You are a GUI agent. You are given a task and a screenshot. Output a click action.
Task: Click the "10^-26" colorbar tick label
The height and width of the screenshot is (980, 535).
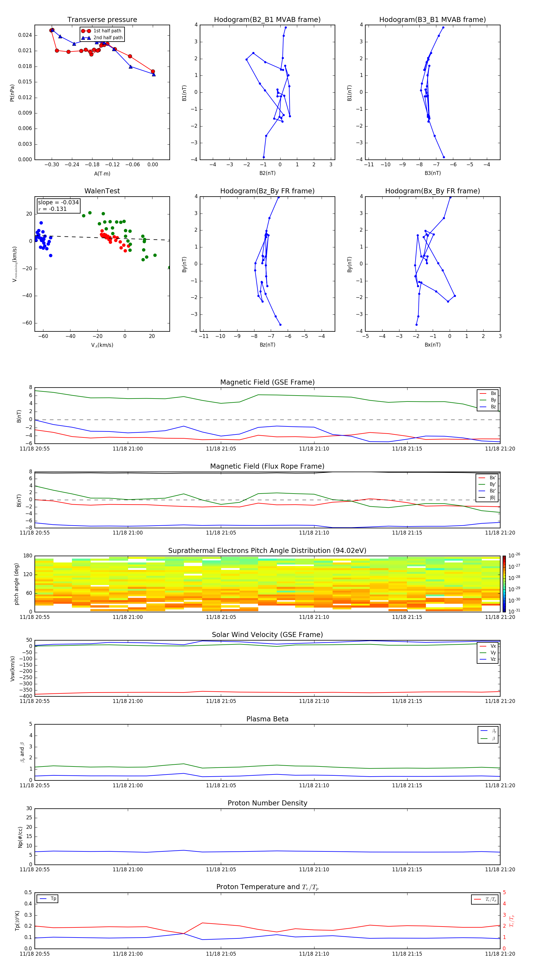(514, 555)
